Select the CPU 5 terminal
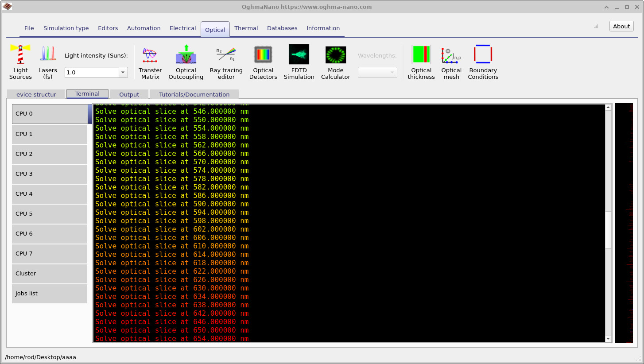Image resolution: width=644 pixels, height=364 pixels. [x=50, y=214]
